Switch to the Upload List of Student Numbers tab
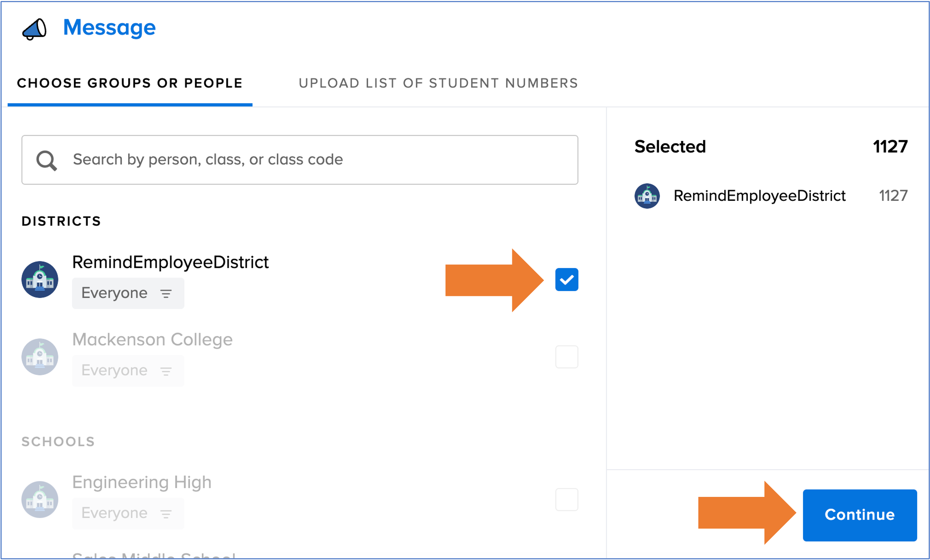The height and width of the screenshot is (560, 930). (x=438, y=83)
